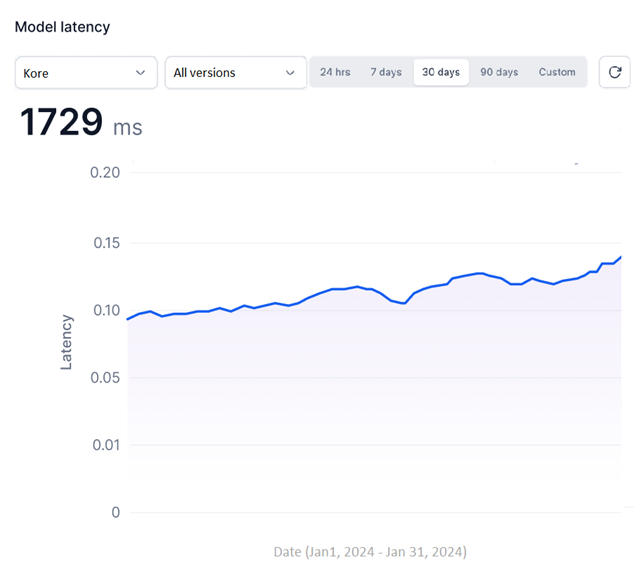
Task: Switch to the 7 days range
Action: click(386, 73)
